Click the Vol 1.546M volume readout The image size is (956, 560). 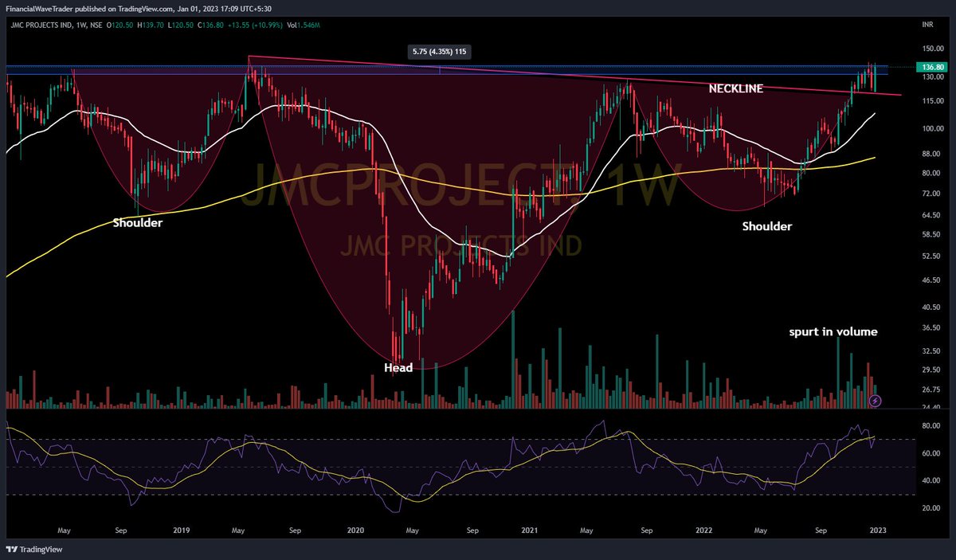click(x=302, y=26)
